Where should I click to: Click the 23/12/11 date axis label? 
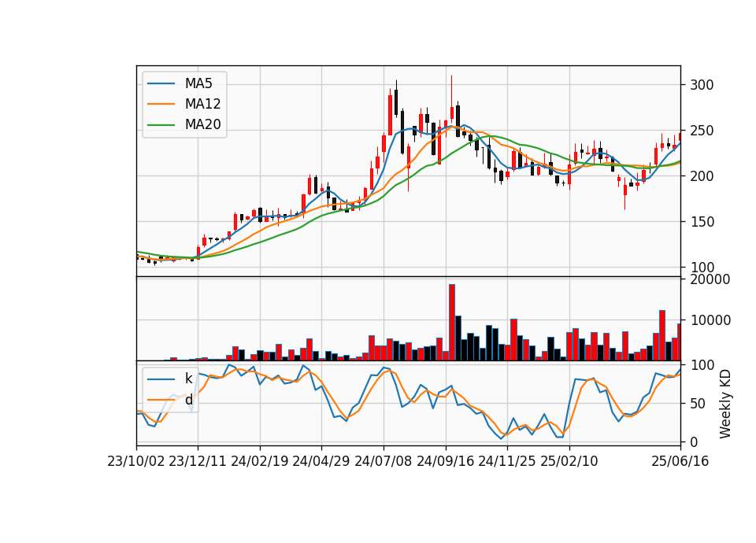(x=198, y=461)
